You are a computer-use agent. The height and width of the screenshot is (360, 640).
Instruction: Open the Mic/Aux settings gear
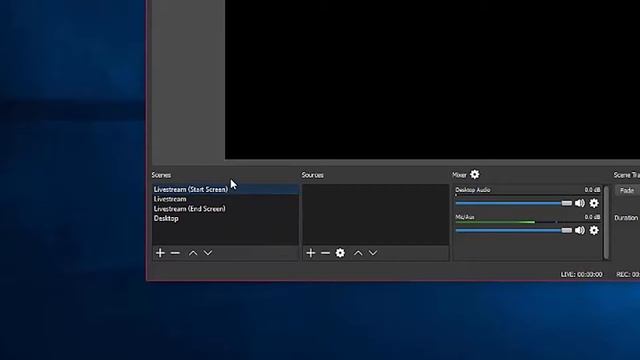click(594, 230)
